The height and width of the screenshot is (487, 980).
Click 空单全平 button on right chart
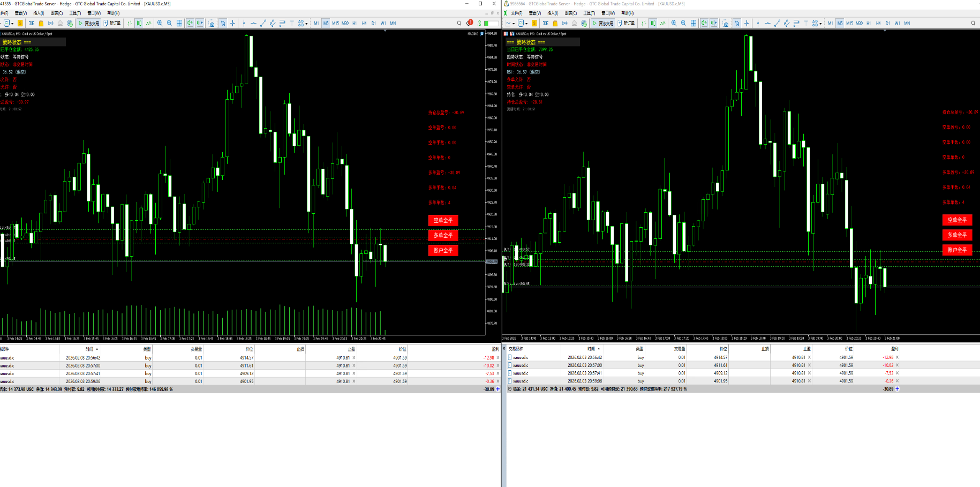click(x=957, y=220)
